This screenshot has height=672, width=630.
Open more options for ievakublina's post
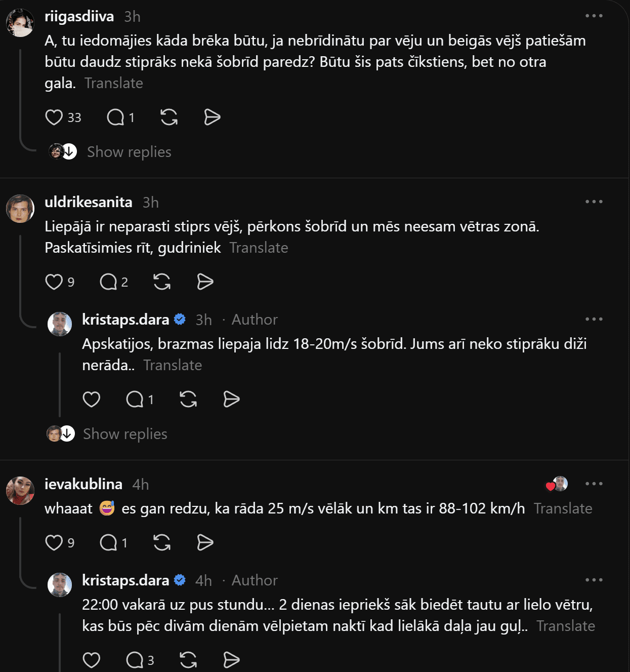[594, 484]
